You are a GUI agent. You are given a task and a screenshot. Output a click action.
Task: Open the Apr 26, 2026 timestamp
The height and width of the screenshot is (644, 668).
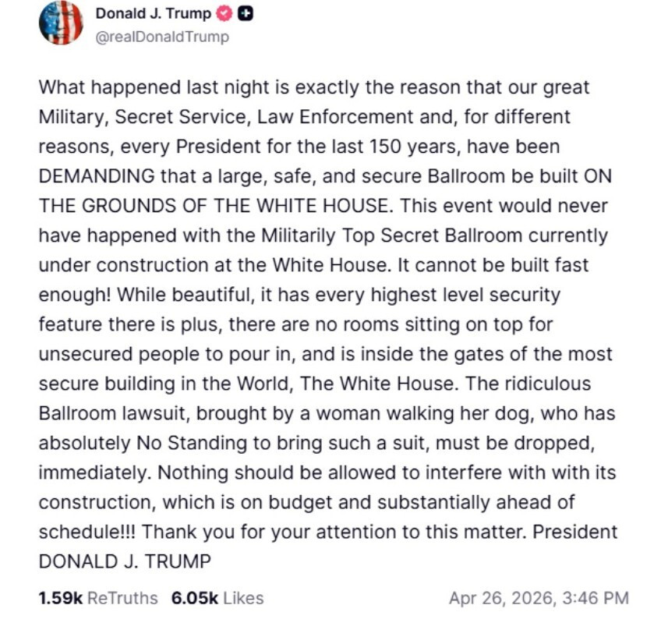pyautogui.click(x=539, y=599)
